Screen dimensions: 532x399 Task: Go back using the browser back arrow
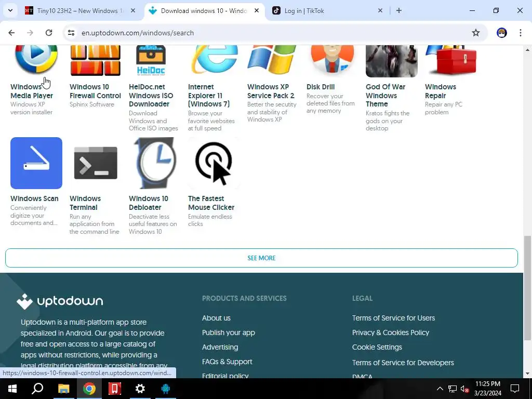[11, 33]
